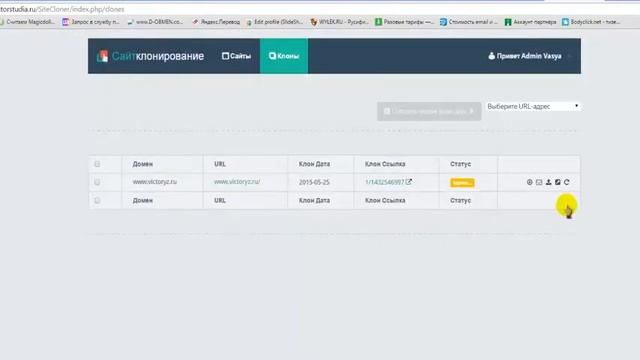Image resolution: width=640 pixels, height=360 pixels.
Task: Click the Сайты tab square icon
Action: 225,56
